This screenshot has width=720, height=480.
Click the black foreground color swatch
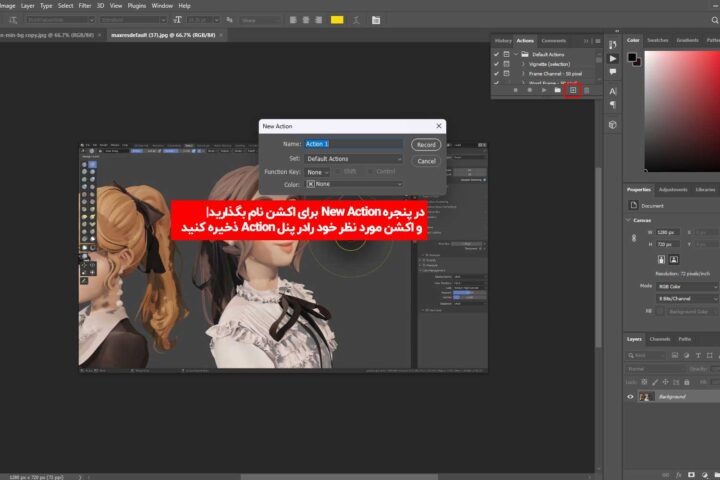pos(632,57)
